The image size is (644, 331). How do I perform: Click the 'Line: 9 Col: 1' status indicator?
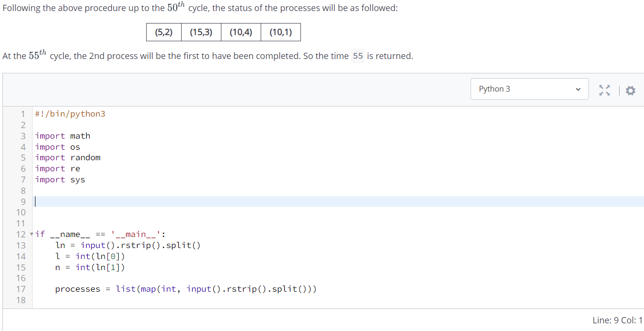coord(617,320)
